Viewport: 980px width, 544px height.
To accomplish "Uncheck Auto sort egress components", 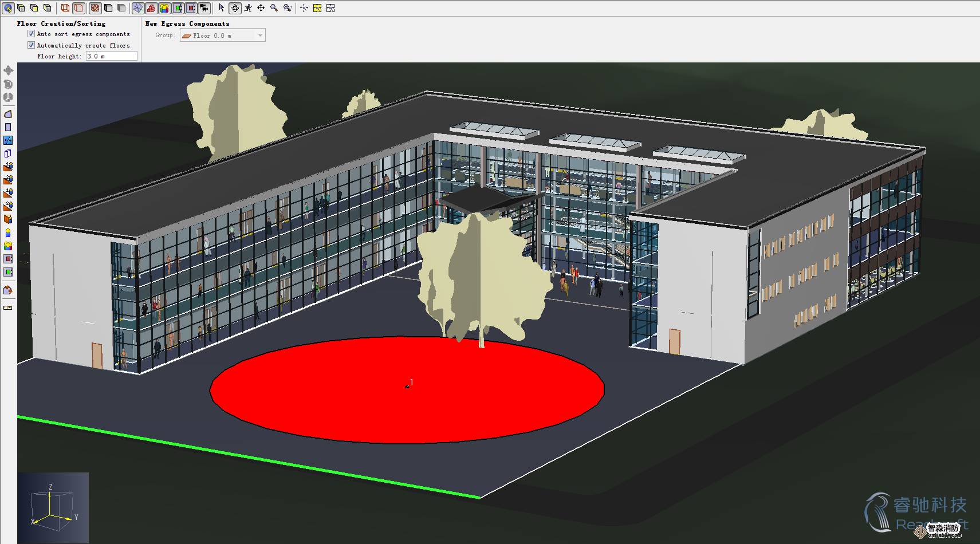I will click(32, 34).
